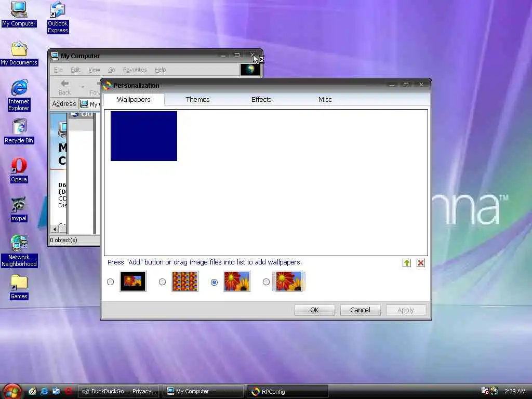Click the fourth flower preview image
532x399 pixels.
point(289,281)
